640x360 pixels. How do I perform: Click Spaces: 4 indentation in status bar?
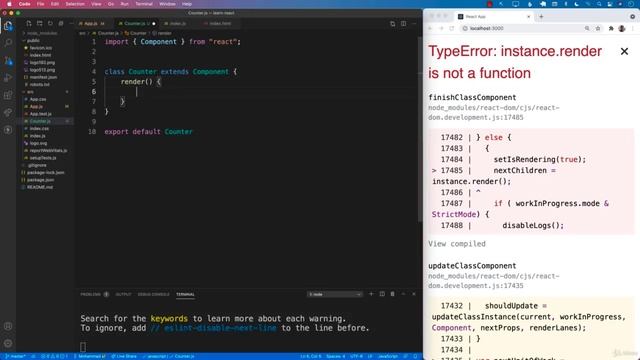tap(336, 356)
